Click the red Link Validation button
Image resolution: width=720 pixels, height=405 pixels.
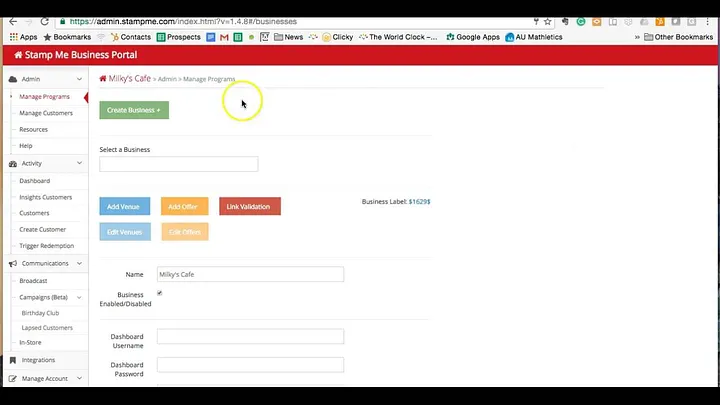pyautogui.click(x=250, y=206)
